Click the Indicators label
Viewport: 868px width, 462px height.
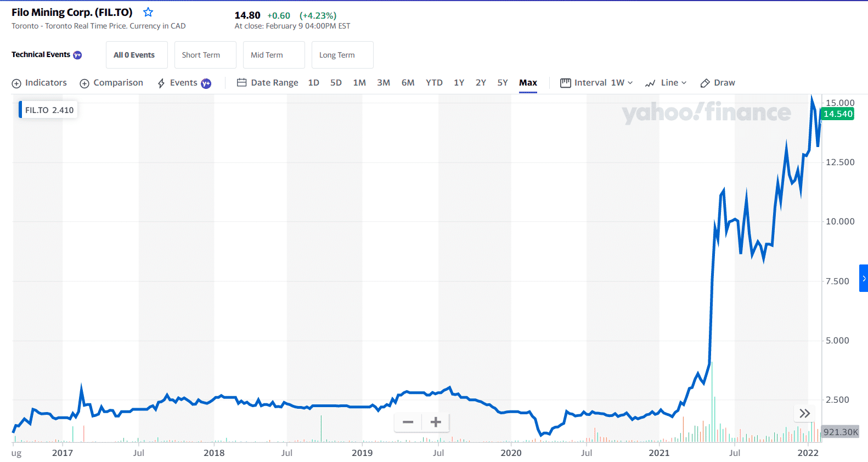pyautogui.click(x=46, y=83)
